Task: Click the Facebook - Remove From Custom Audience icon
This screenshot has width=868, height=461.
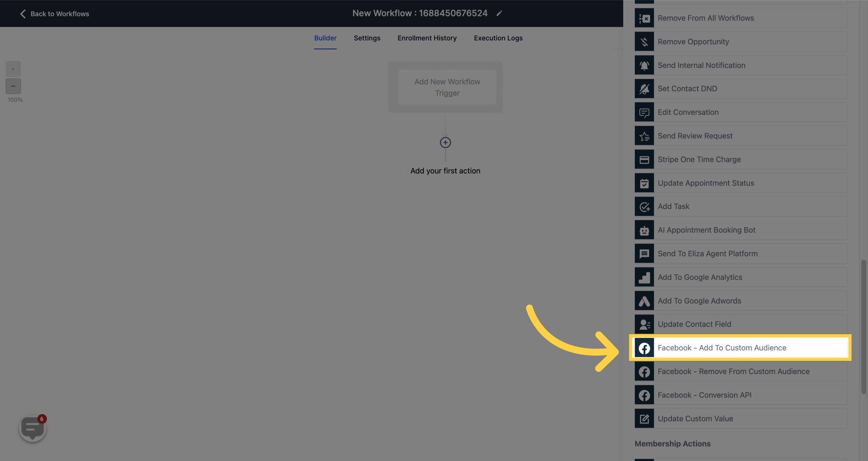Action: 644,371
